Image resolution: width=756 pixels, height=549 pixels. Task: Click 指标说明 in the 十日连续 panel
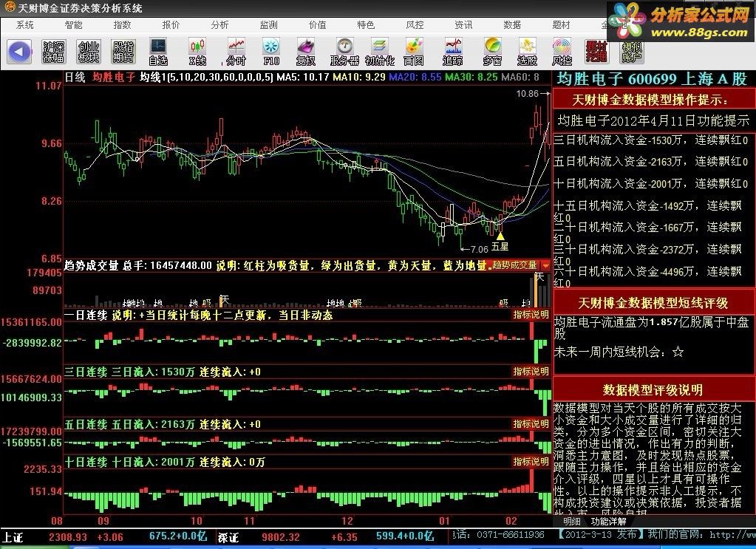coord(531,461)
